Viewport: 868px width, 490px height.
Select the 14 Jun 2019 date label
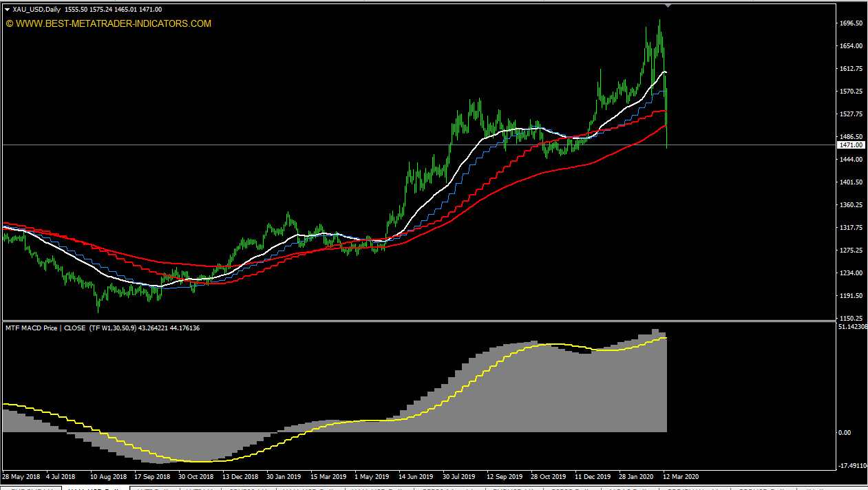click(x=416, y=476)
